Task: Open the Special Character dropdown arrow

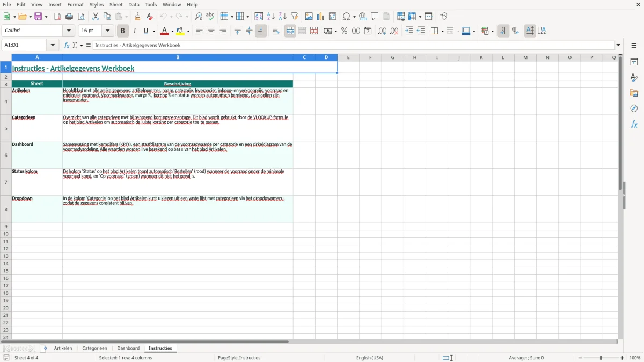Action: pos(354,17)
